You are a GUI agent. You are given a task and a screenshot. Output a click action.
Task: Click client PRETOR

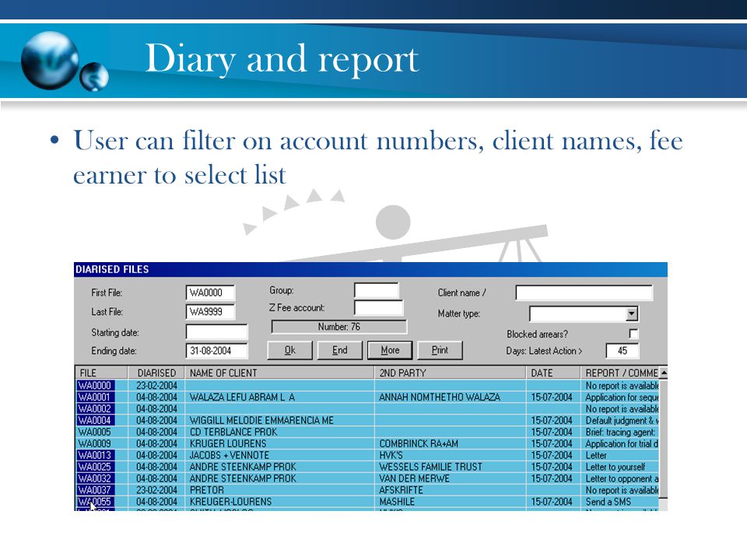click(x=206, y=490)
